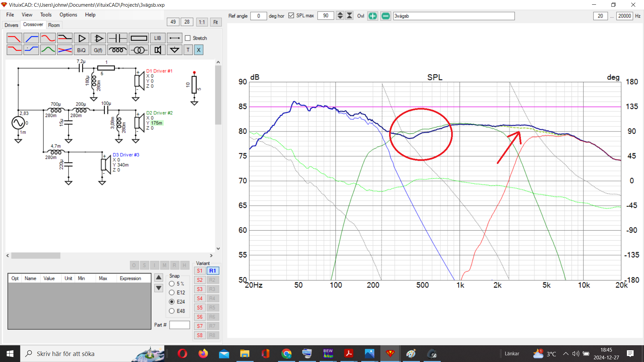Switch to variant S3

click(x=200, y=289)
